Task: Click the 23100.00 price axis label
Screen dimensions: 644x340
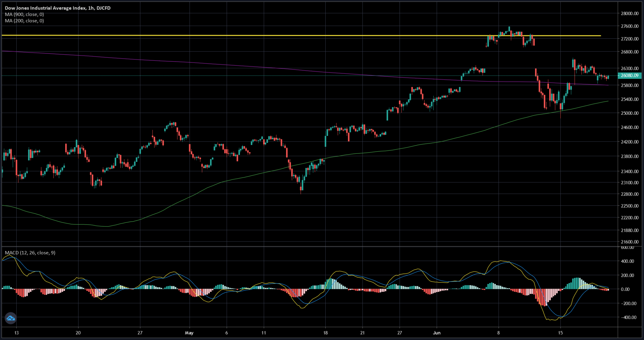Action: click(629, 183)
